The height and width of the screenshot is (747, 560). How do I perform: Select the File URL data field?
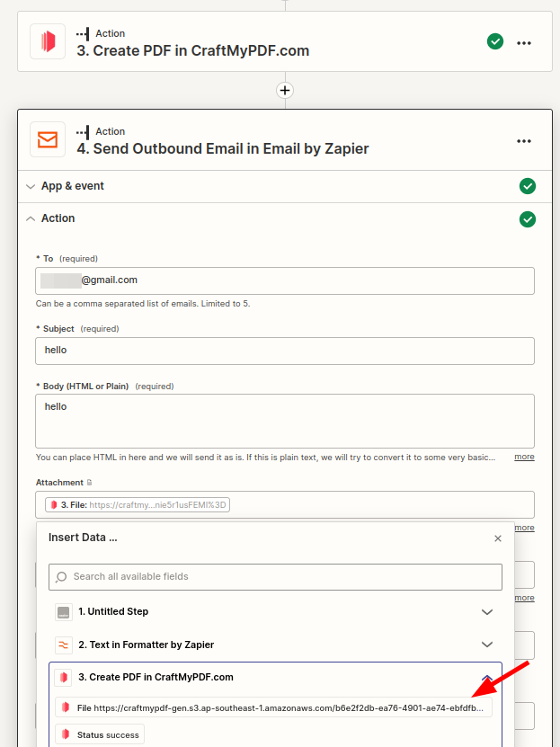(273, 708)
